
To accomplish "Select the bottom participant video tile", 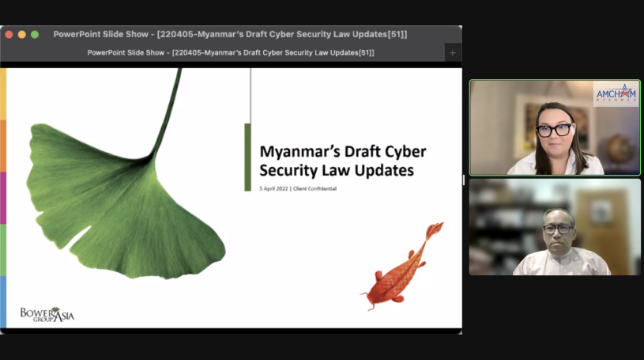I will [x=554, y=227].
